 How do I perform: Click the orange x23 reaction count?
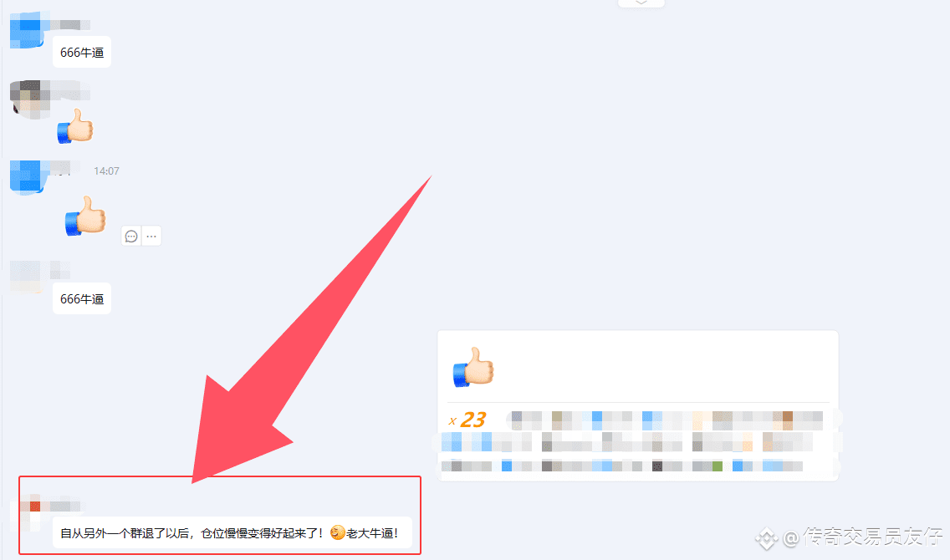467,420
